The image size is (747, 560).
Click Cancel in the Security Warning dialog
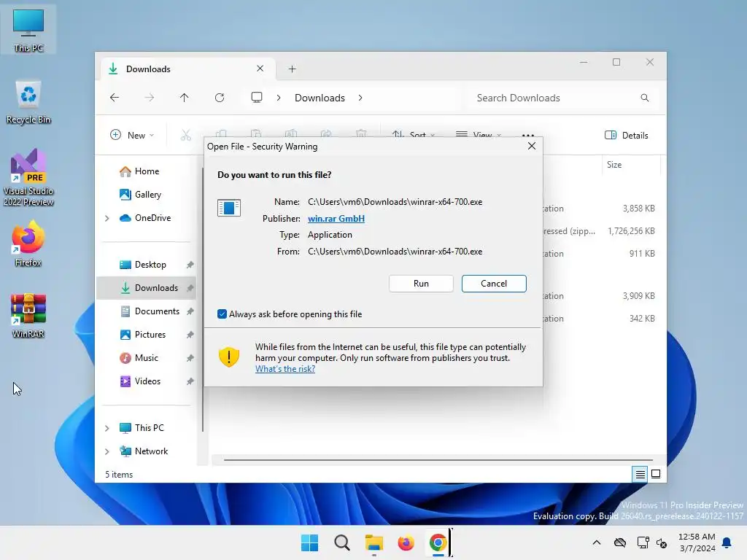pos(494,284)
